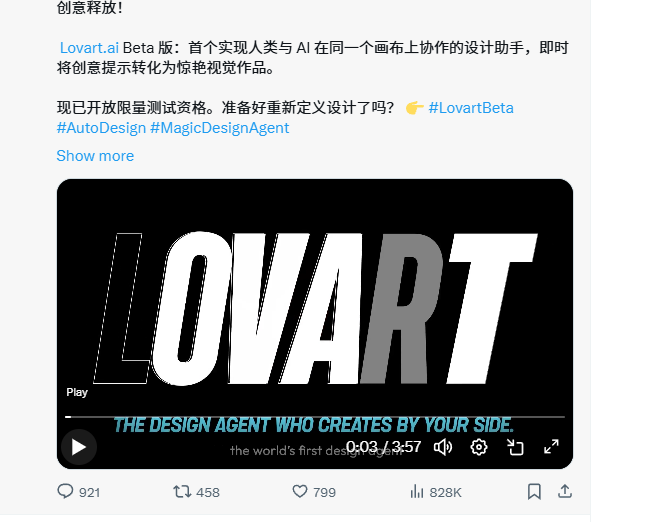657x522 pixels.
Task: Repost the tweet using retweet icon
Action: (x=182, y=491)
